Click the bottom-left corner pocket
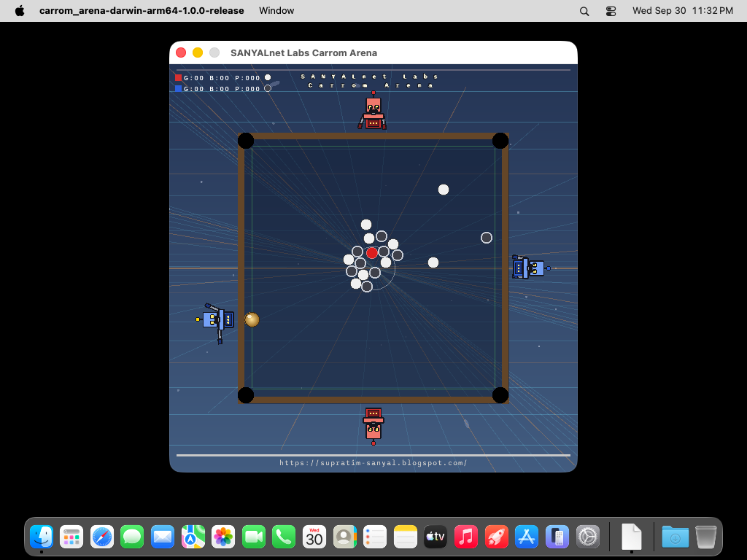 pos(246,395)
